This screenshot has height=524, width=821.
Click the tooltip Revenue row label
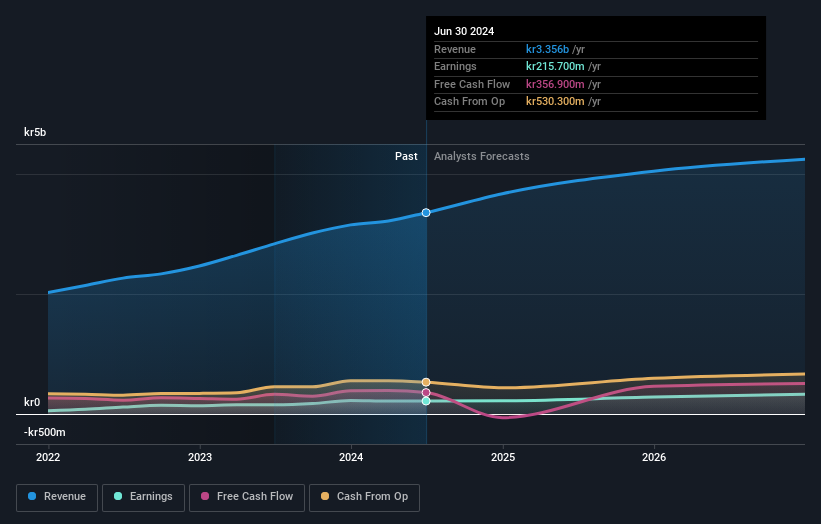[455, 49]
